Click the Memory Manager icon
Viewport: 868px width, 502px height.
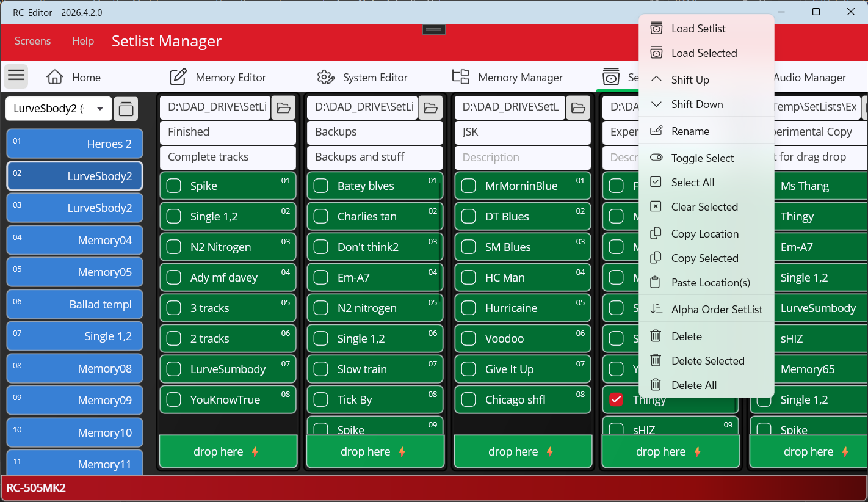click(x=461, y=77)
